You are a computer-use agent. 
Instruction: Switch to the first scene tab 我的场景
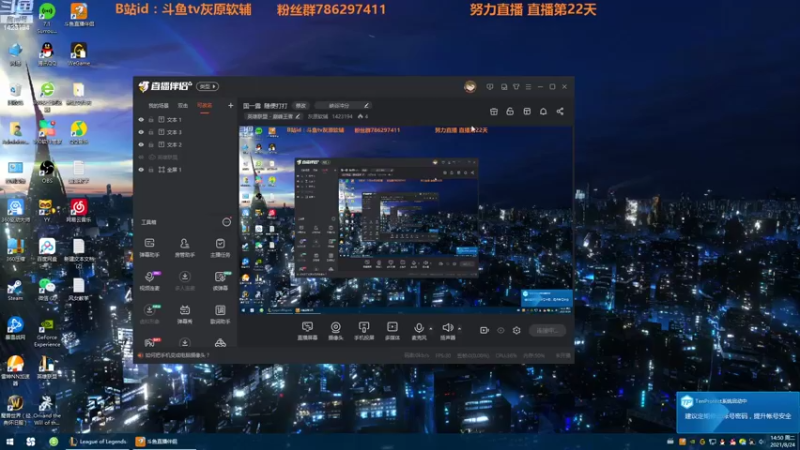[158, 106]
